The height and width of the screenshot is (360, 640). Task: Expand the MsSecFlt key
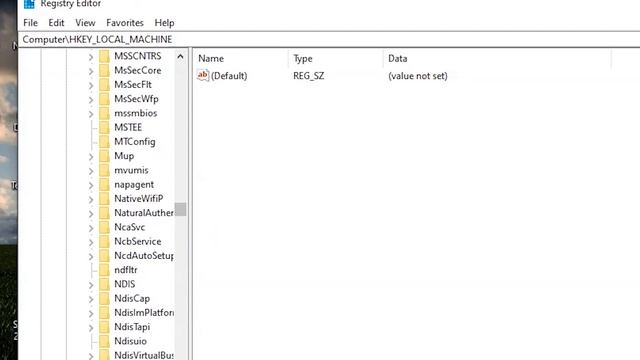click(91, 85)
